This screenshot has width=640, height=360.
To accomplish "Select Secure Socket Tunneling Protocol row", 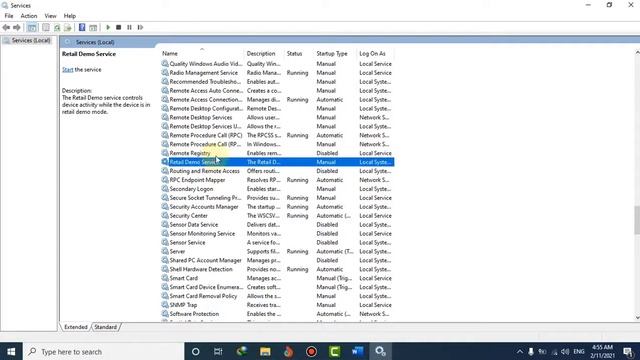I will coord(278,198).
